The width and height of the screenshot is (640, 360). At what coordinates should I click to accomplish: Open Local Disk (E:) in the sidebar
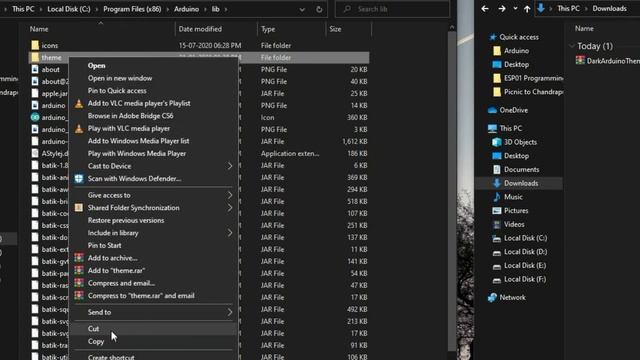(525, 266)
